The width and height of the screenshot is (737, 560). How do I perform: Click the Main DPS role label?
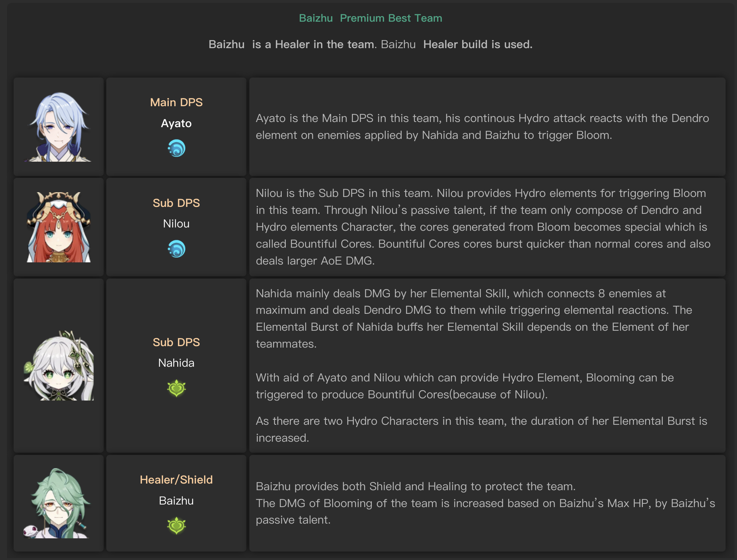click(x=176, y=103)
